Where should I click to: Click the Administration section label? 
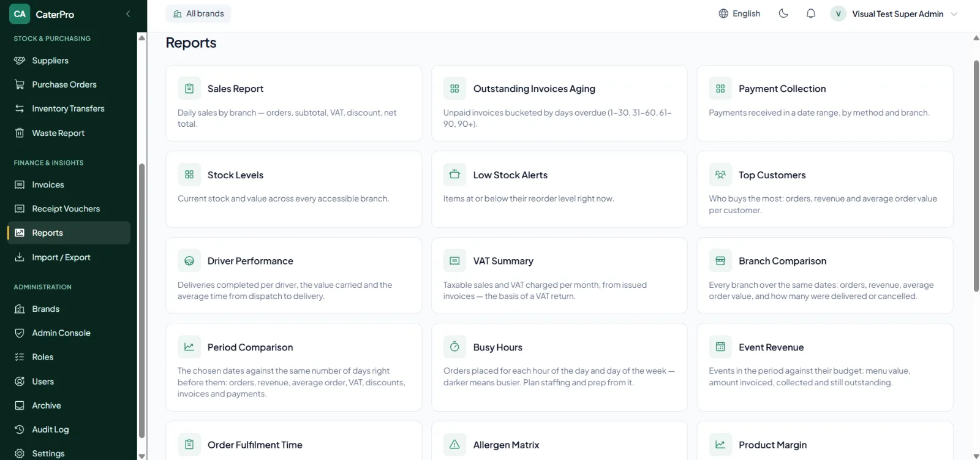pyautogui.click(x=43, y=287)
